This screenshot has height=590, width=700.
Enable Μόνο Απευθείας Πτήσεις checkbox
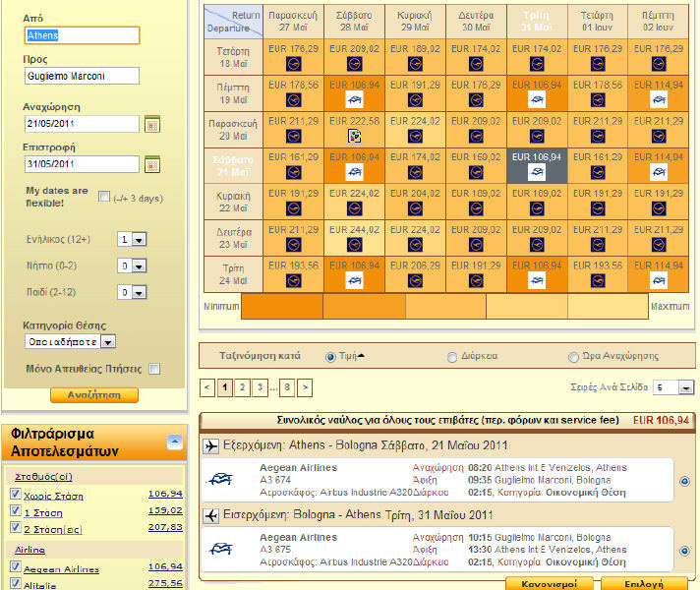tap(154, 369)
